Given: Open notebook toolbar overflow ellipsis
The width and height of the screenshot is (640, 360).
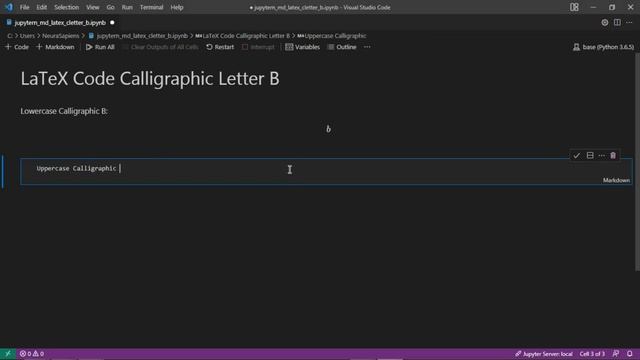Looking at the screenshot, I should click(x=367, y=47).
